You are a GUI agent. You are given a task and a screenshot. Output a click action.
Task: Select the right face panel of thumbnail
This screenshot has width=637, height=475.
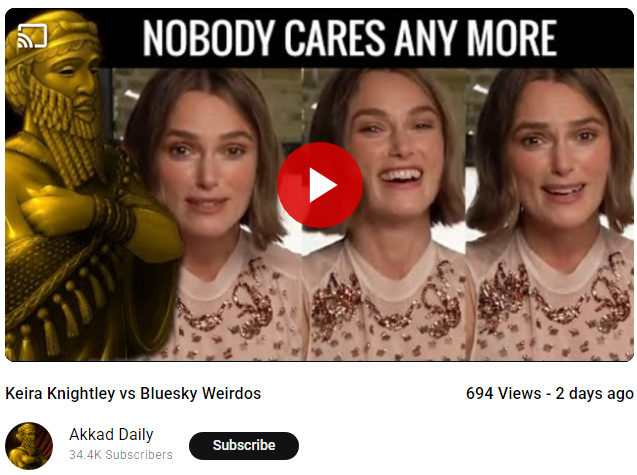[x=550, y=214]
